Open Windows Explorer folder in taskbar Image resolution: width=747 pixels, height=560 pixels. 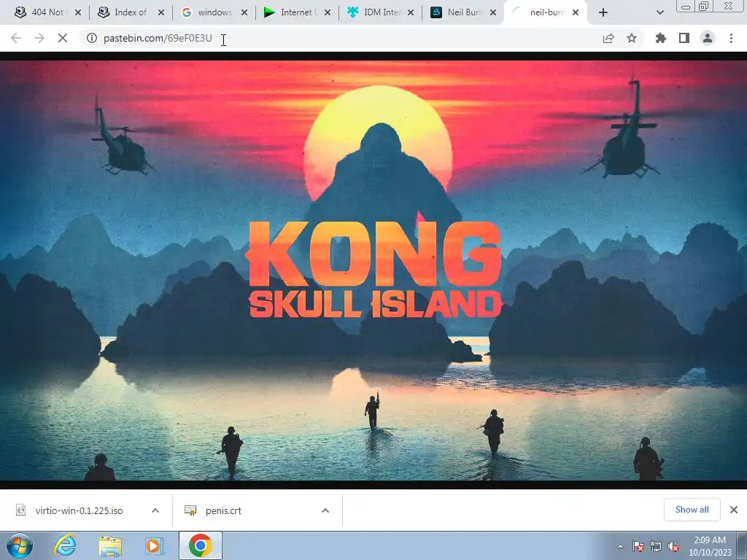click(110, 545)
